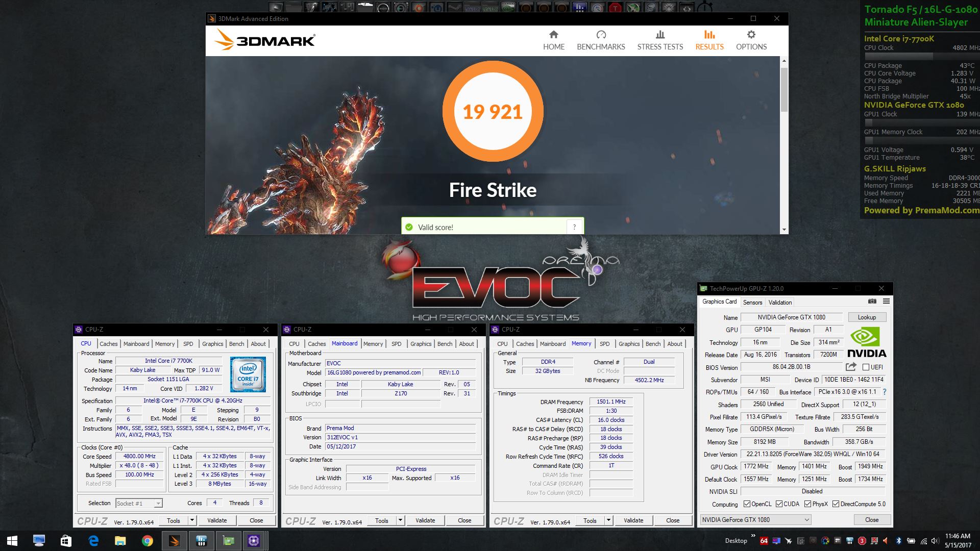Toggle the UEFI checkbox in GPU-Z
The width and height of the screenshot is (980, 551).
click(866, 367)
